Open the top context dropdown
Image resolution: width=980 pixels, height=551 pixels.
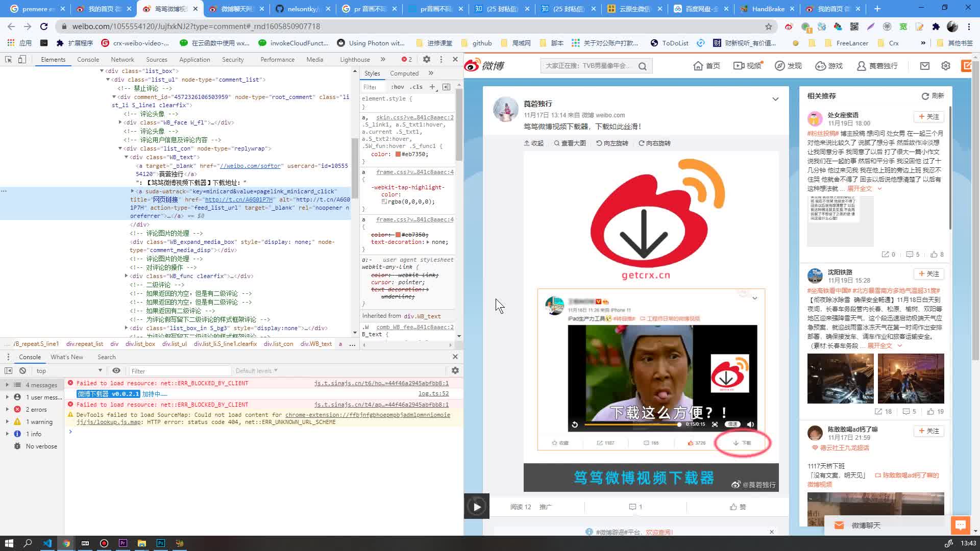(69, 371)
